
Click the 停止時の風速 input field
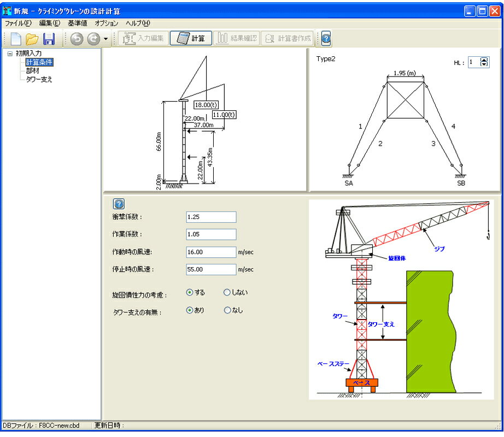pos(211,269)
